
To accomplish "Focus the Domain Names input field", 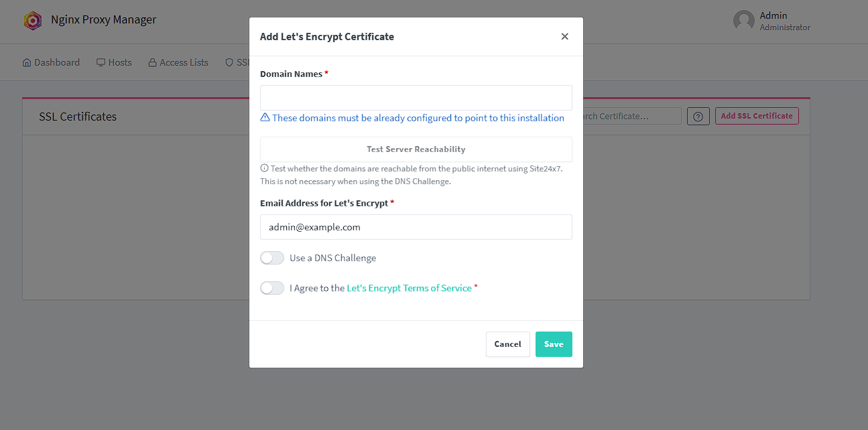I will click(x=416, y=98).
